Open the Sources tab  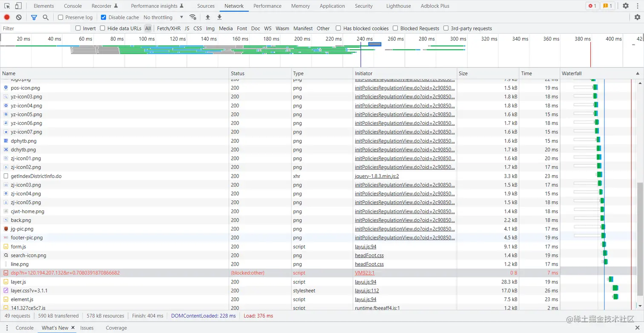pos(206,6)
